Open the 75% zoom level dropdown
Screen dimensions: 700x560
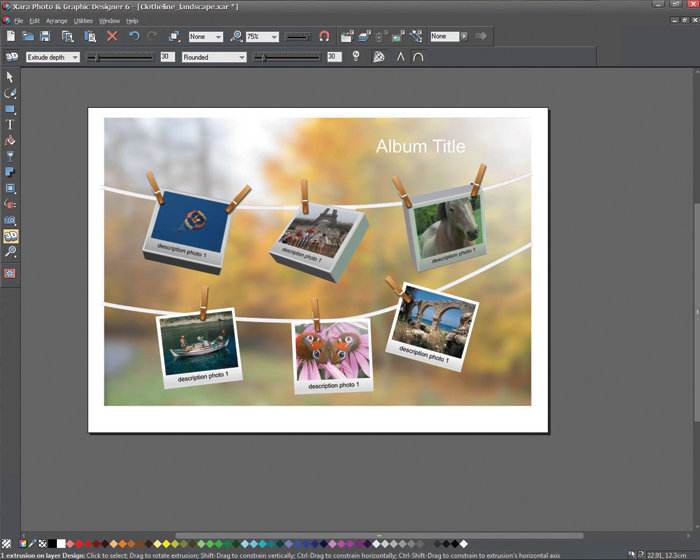(x=262, y=37)
